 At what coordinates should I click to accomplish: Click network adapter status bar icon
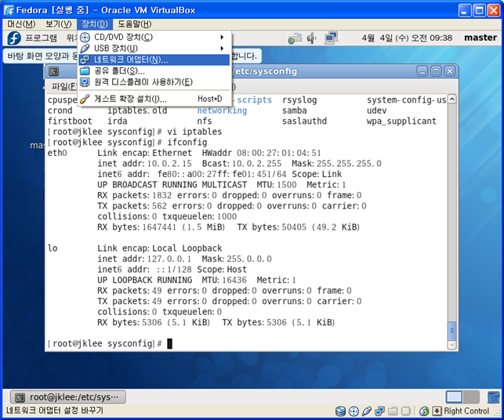pos(379,411)
